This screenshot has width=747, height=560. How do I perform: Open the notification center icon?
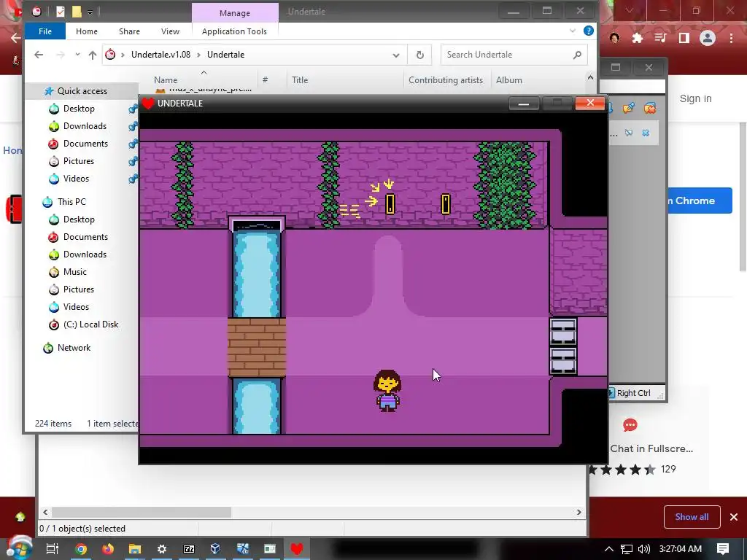pyautogui.click(x=723, y=549)
